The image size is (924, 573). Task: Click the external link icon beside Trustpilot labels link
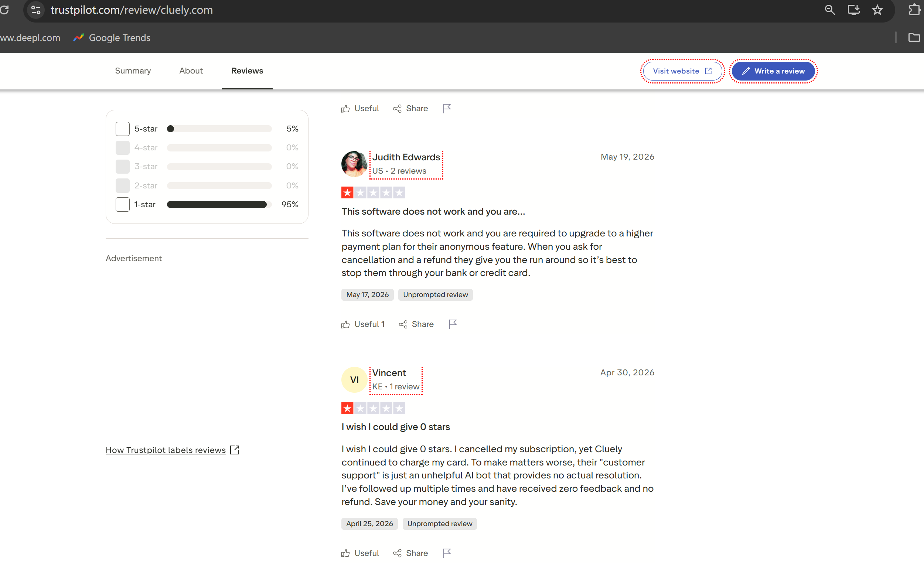click(235, 450)
